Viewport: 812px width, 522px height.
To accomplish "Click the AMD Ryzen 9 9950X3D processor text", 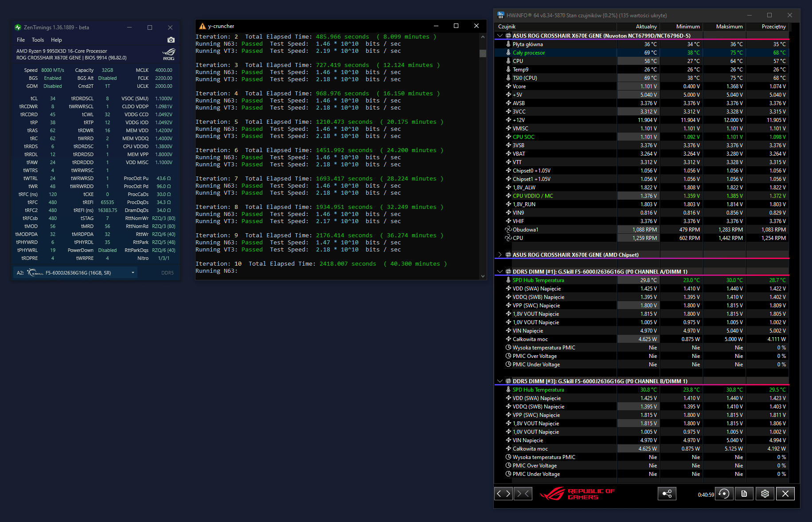I will click(62, 51).
